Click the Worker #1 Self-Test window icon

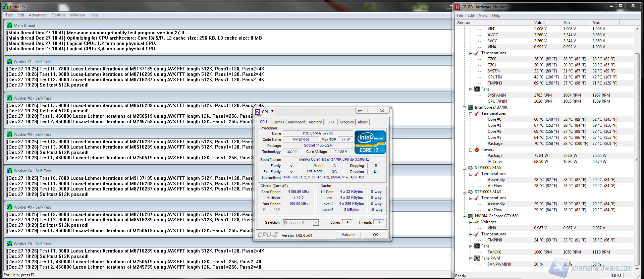(10, 62)
